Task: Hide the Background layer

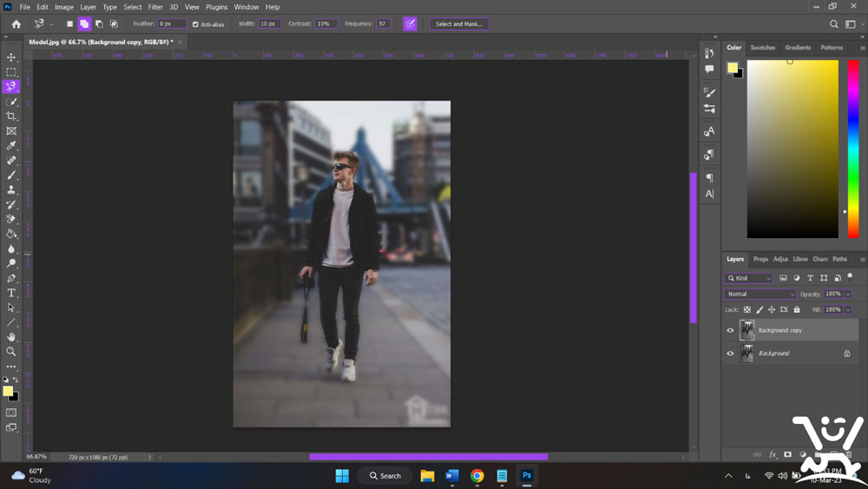Action: [730, 354]
